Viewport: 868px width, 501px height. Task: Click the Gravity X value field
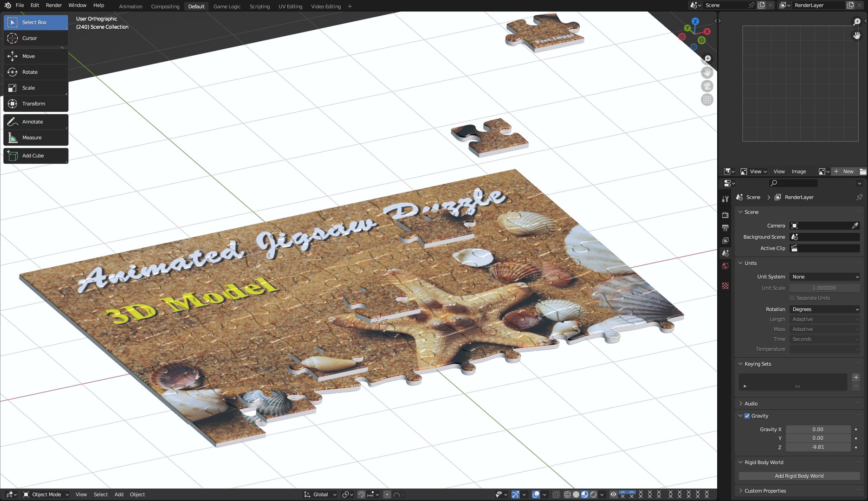click(818, 430)
